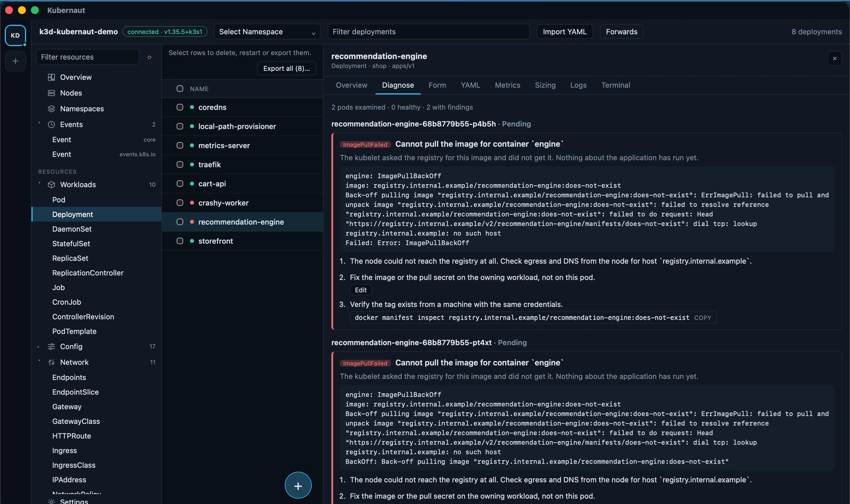Select the Diagnose tab
This screenshot has width=850, height=504.
click(398, 85)
